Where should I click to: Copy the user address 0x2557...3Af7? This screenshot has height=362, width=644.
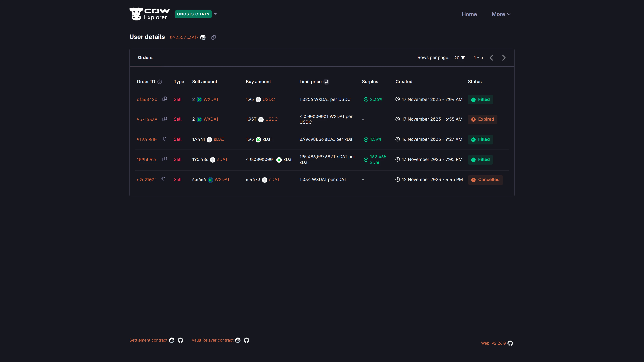[213, 37]
